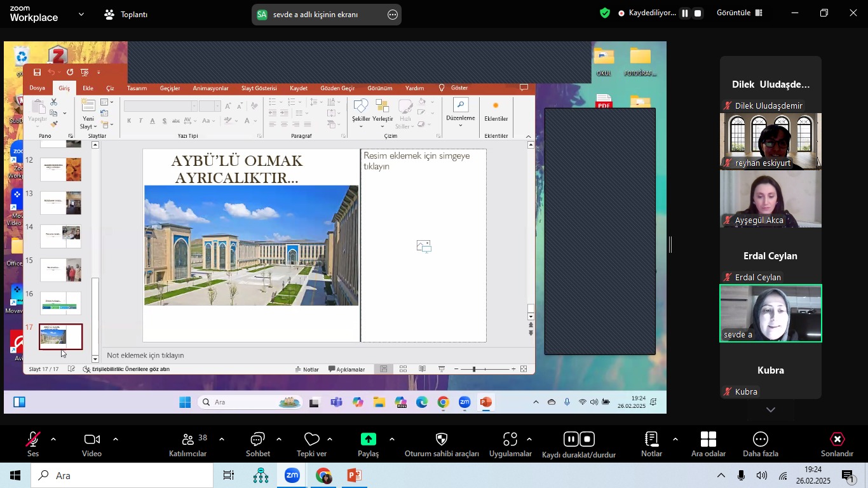Image resolution: width=868 pixels, height=488 pixels.
Task: Open the Notlar notes icon
Action: (651, 445)
